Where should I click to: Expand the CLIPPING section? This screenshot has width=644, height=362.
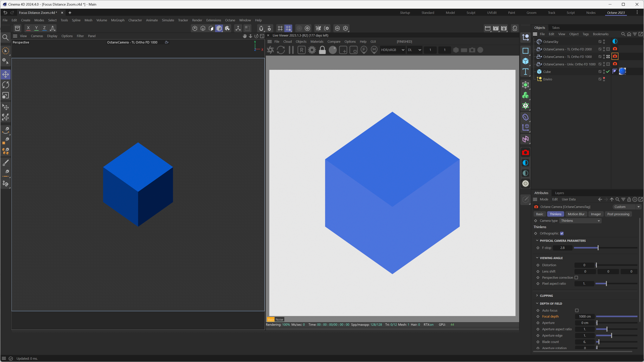(546, 295)
